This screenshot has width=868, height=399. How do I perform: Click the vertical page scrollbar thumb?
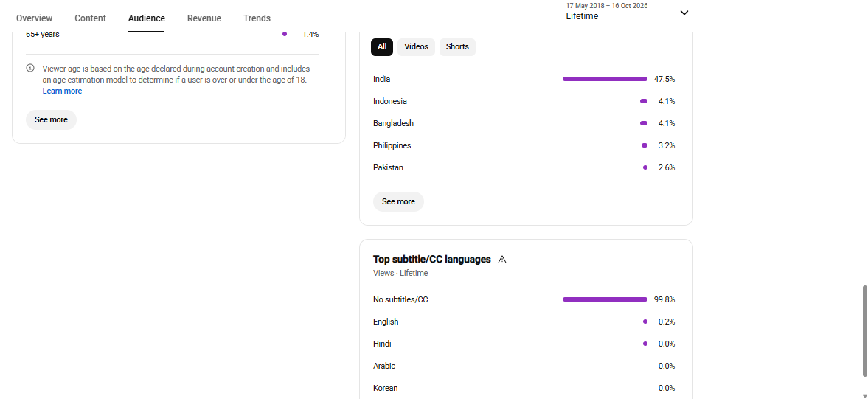(x=864, y=331)
